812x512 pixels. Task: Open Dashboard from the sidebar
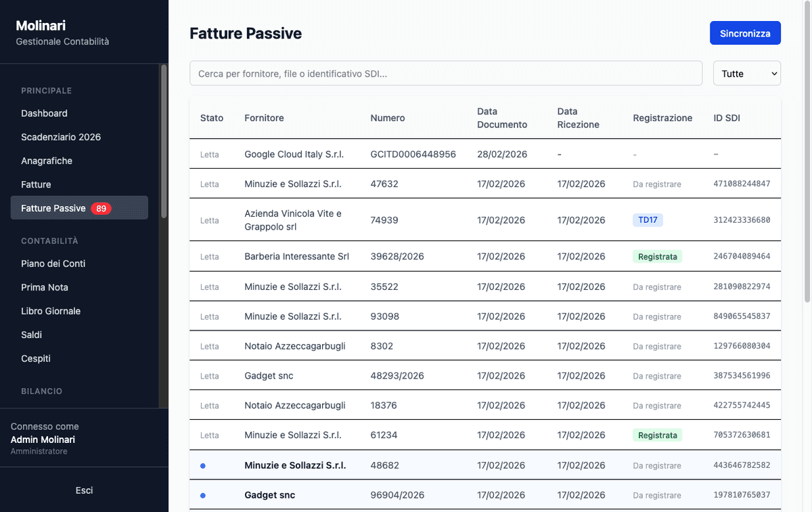point(44,113)
